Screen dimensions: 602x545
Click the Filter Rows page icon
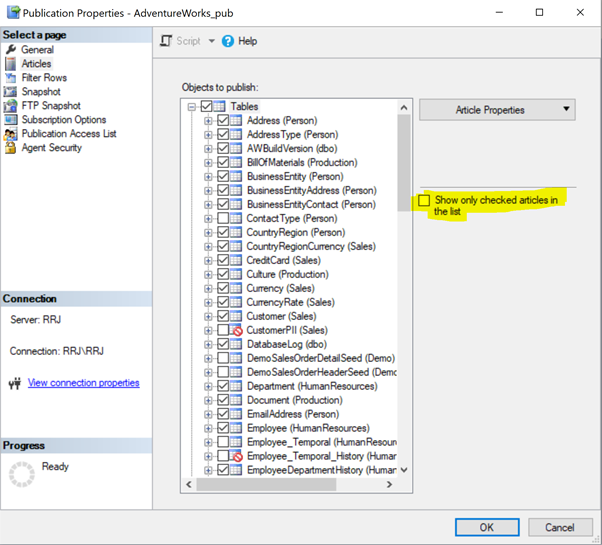pyautogui.click(x=11, y=78)
